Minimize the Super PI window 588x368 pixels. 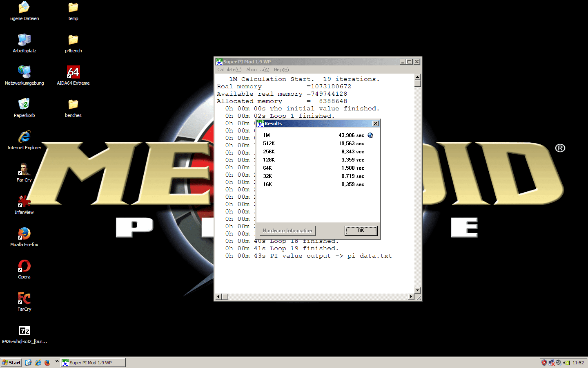(x=403, y=62)
